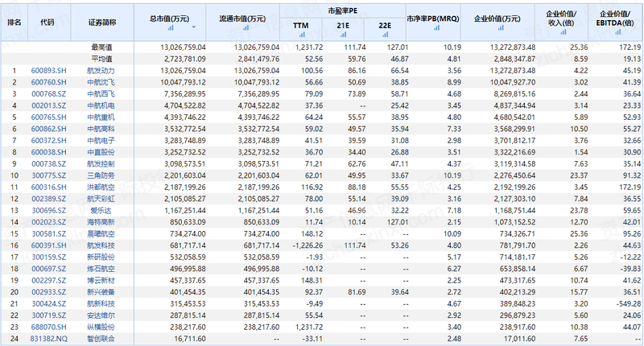
Task: Select security name 海特高新
Action: pyautogui.click(x=101, y=222)
